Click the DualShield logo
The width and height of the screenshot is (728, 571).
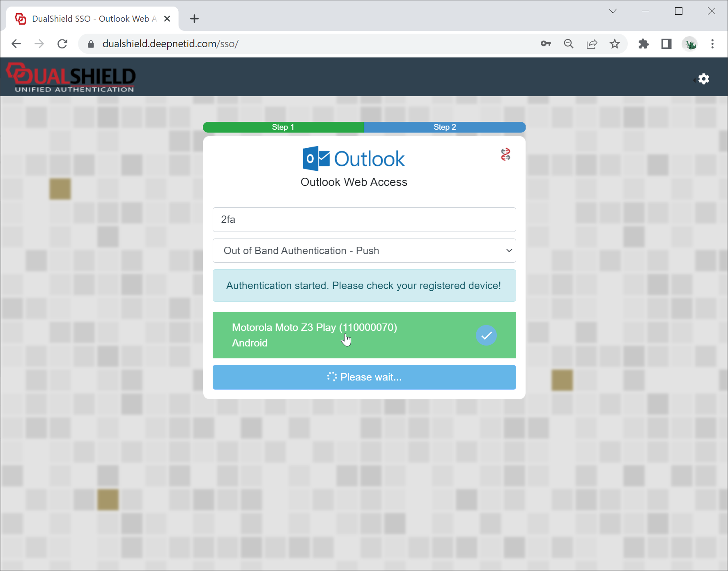(71, 77)
